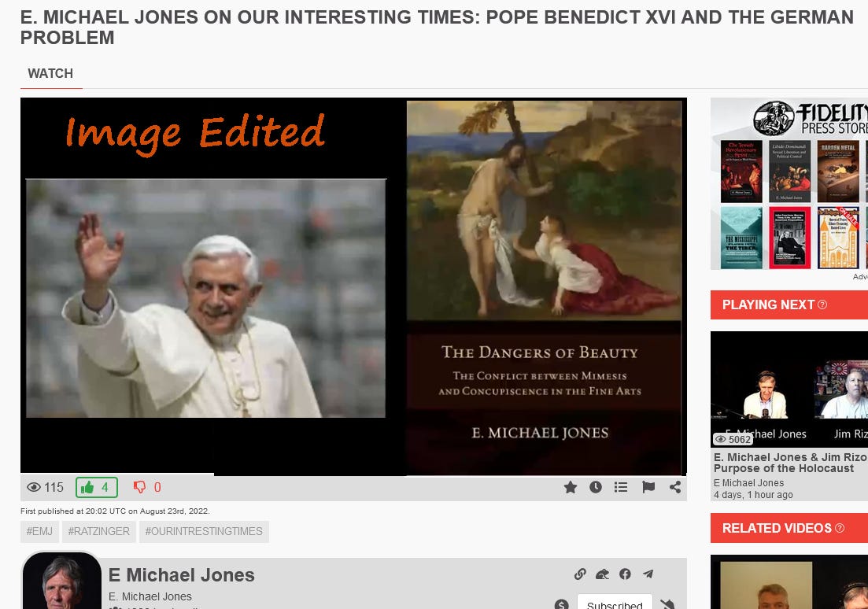Screen dimensions: 868x609
Task: Click the video page title heading
Action: [437, 27]
